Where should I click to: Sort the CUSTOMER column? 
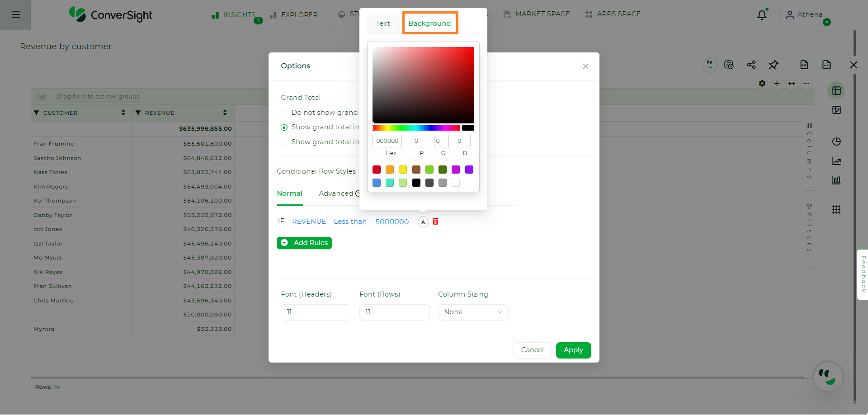coord(123,113)
